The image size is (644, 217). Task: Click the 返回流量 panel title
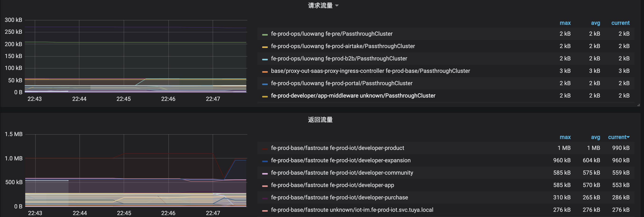coord(320,120)
